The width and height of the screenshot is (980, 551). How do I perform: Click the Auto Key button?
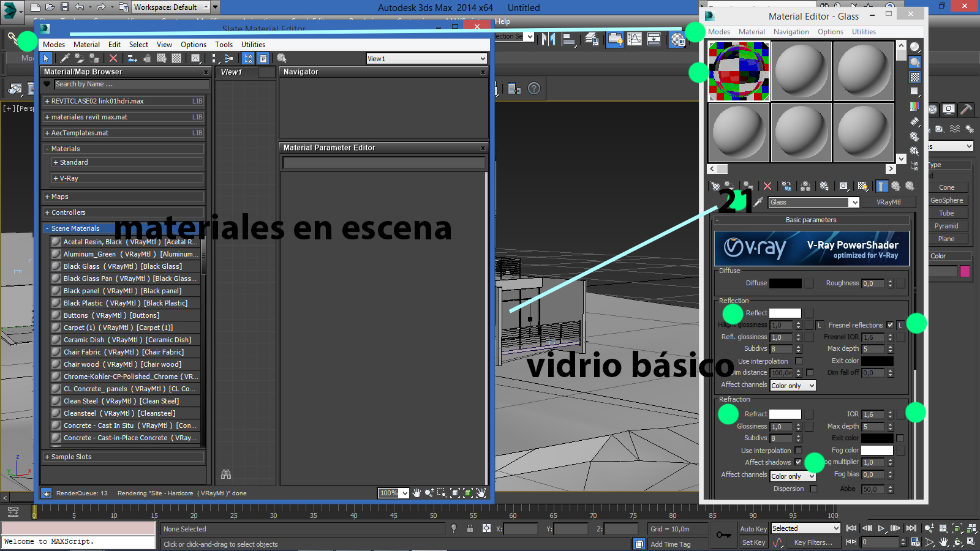753,529
